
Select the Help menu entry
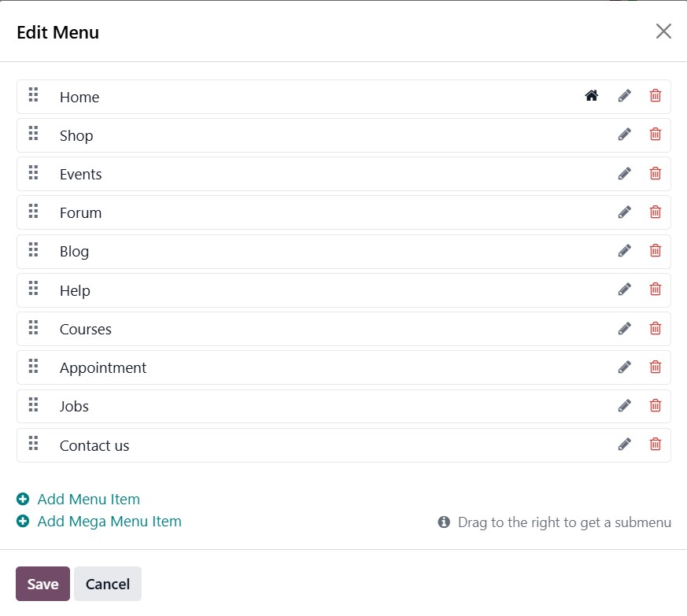pos(75,291)
